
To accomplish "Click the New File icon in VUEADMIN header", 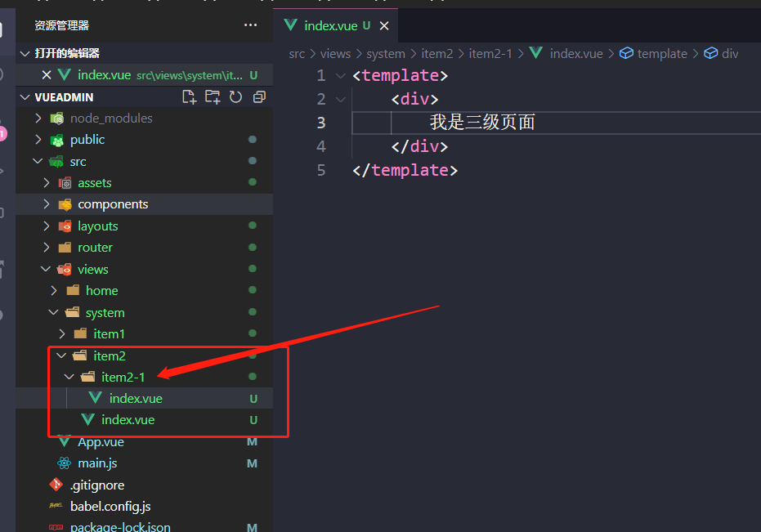I will (190, 97).
